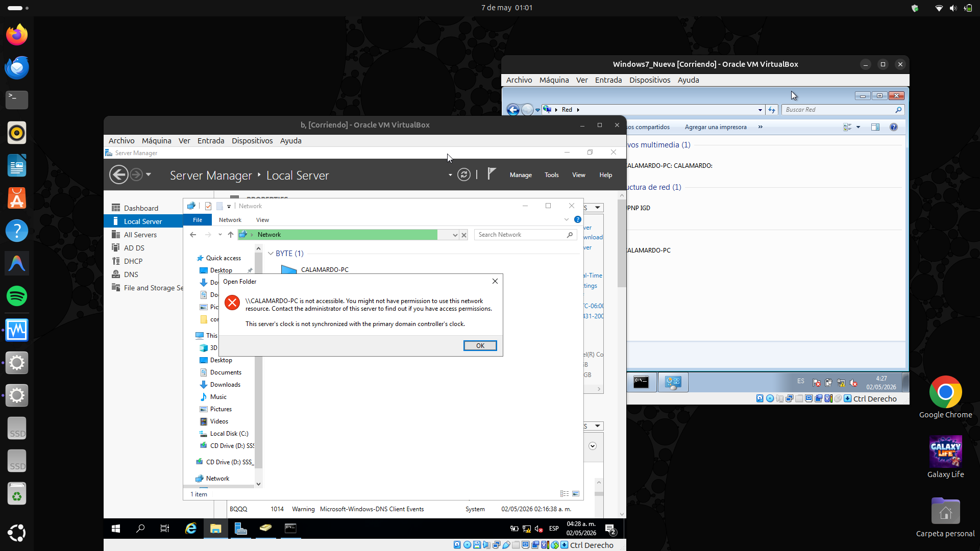Click the Windows Start button in server taskbar
Image resolution: width=980 pixels, height=551 pixels.
click(116, 529)
